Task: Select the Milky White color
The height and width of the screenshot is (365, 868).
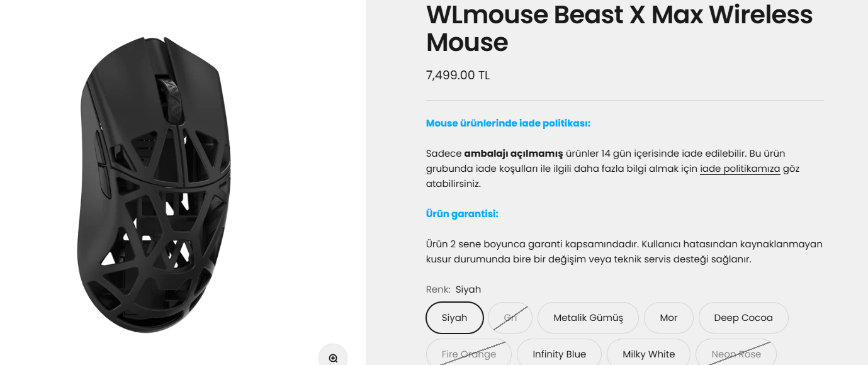Action: [x=648, y=354]
